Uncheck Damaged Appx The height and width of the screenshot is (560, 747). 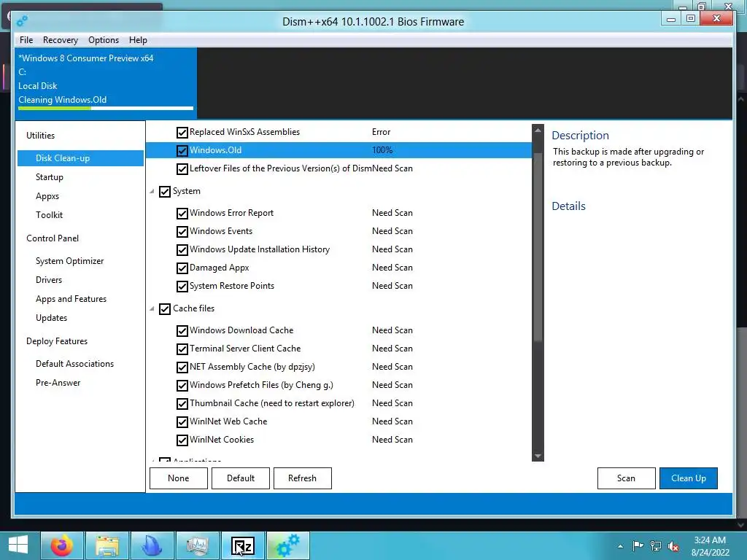pyautogui.click(x=182, y=268)
